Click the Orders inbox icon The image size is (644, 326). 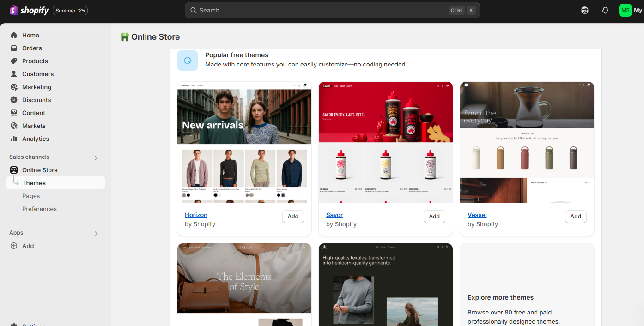point(14,48)
